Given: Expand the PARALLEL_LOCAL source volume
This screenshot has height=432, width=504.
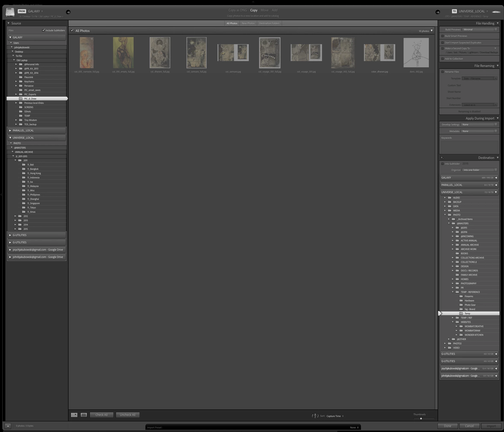Looking at the screenshot, I should tap(10, 131).
